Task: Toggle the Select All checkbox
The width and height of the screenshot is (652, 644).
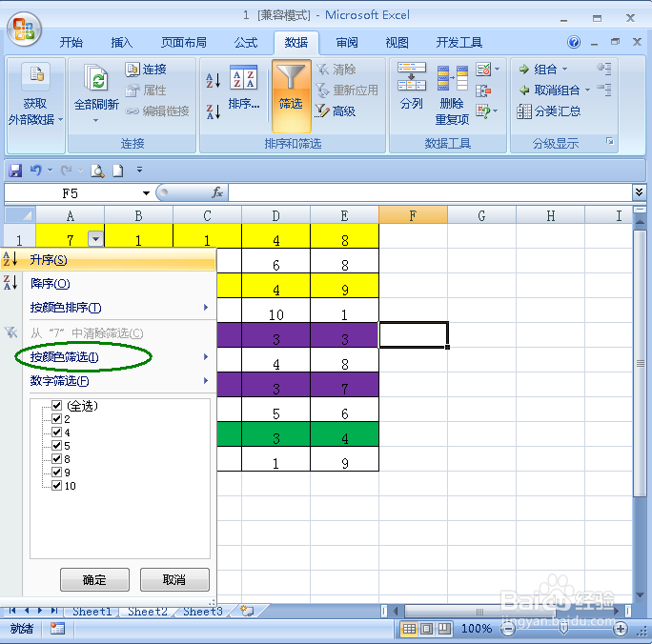Action: (x=56, y=406)
